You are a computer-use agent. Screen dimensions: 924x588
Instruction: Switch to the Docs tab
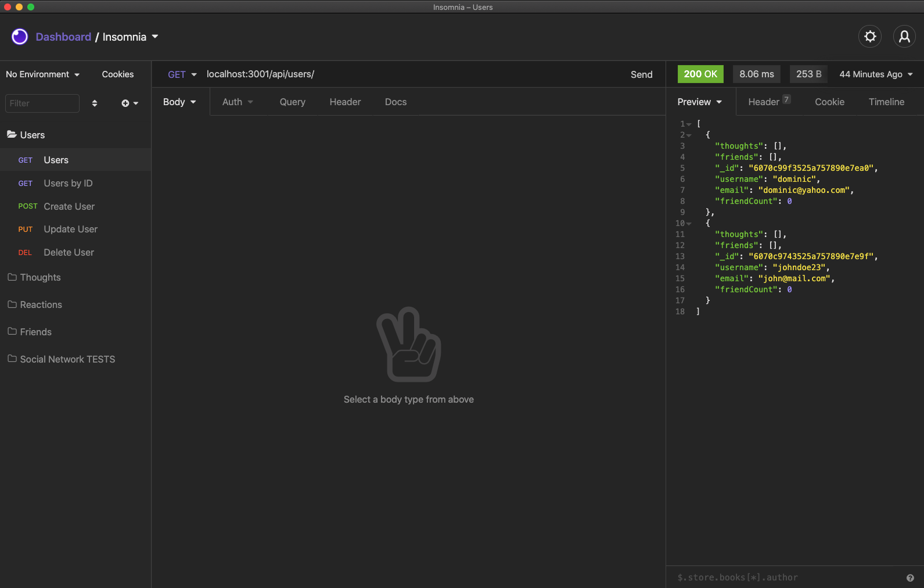396,102
